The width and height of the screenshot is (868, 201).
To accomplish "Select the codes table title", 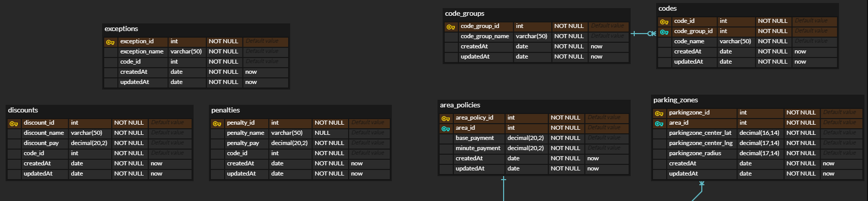I will 667,9.
